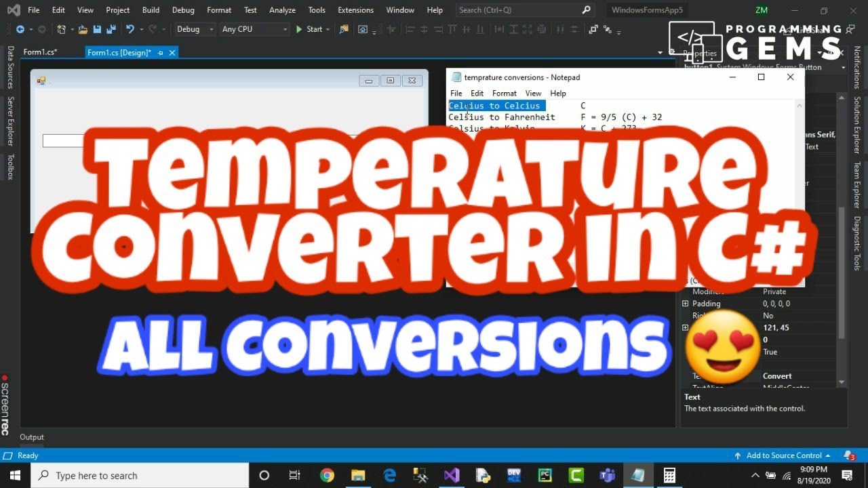Expand the Padding property row

685,304
